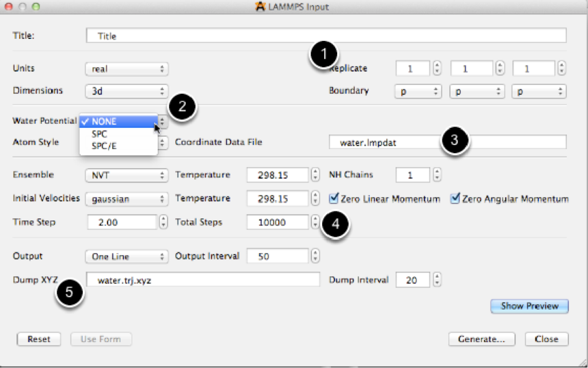Image resolution: width=588 pixels, height=368 pixels.
Task: Click the Show Preview button
Action: pyautogui.click(x=529, y=306)
